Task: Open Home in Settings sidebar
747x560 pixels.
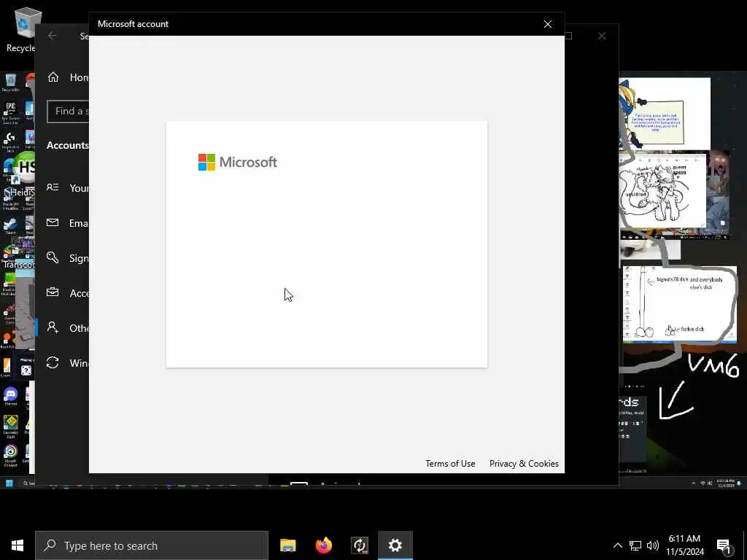Action: pyautogui.click(x=68, y=77)
